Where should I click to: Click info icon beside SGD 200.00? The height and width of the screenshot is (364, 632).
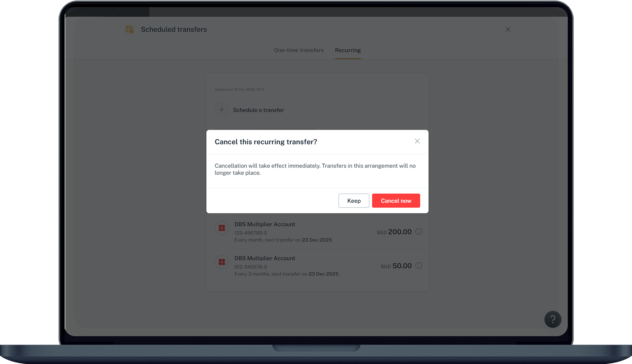click(x=419, y=232)
